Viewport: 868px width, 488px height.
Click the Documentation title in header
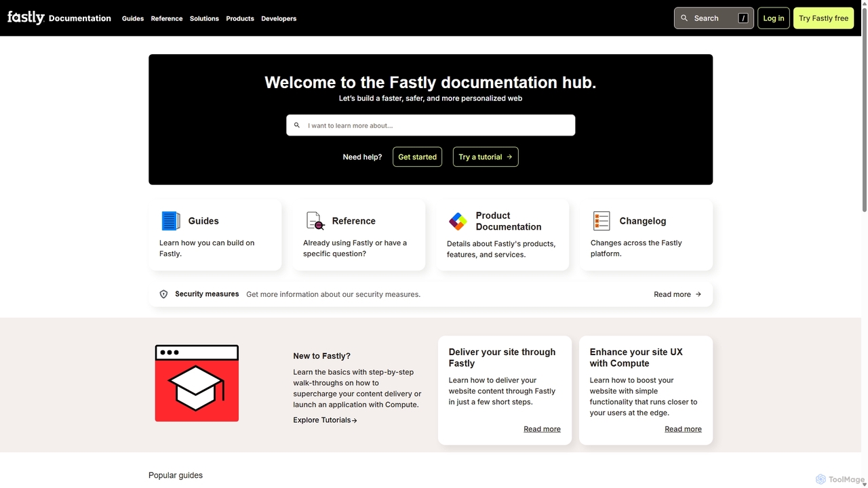(80, 18)
